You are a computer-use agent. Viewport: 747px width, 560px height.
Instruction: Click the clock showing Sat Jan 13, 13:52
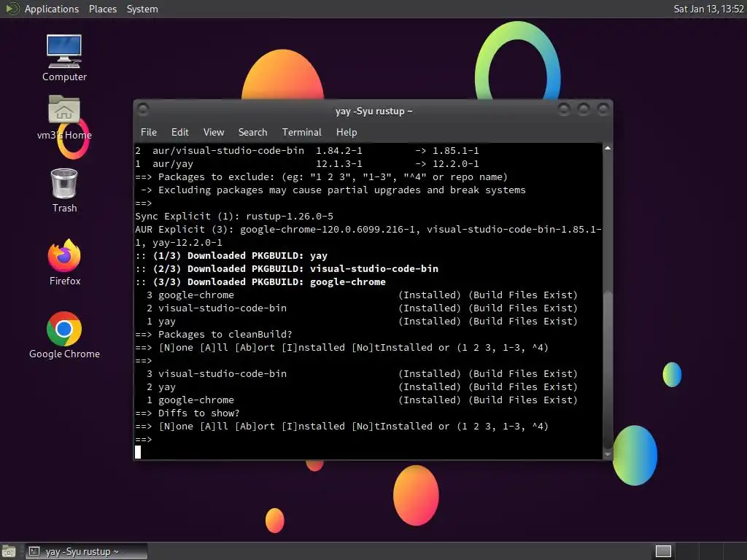pyautogui.click(x=708, y=9)
